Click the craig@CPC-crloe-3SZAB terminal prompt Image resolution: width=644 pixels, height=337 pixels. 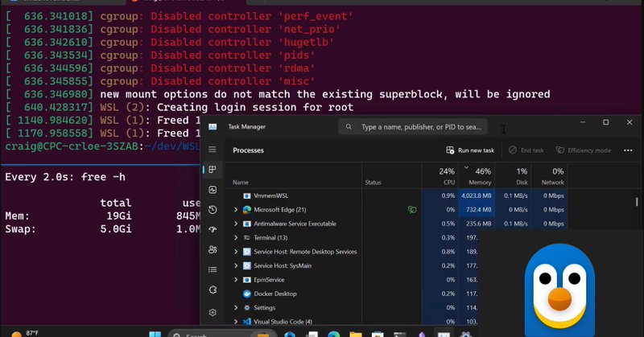tap(72, 146)
